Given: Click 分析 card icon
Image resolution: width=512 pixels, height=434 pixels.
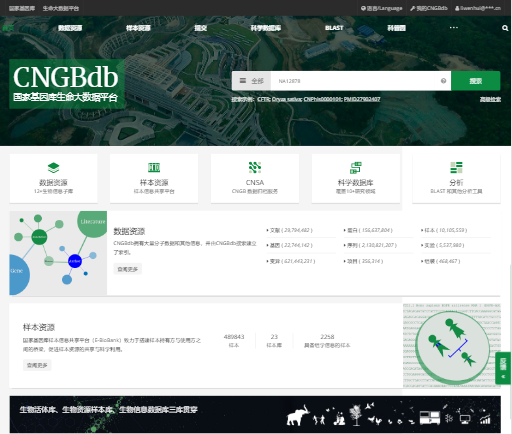Looking at the screenshot, I should (456, 167).
